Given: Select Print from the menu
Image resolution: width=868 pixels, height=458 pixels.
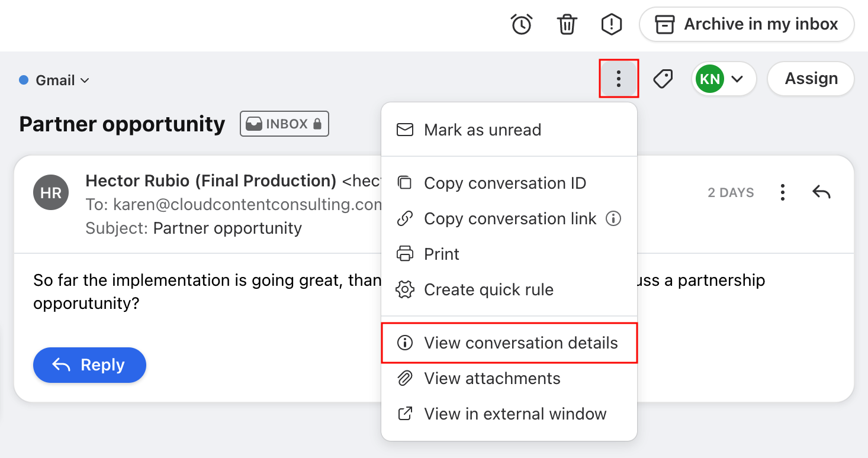Looking at the screenshot, I should coord(442,254).
